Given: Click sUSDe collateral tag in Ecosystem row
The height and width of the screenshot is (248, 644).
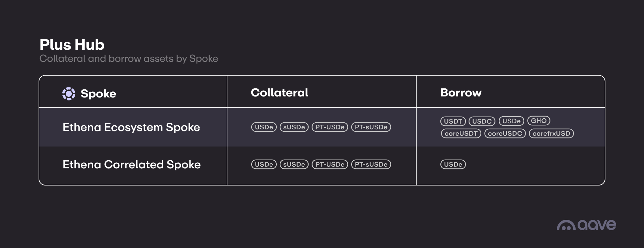Looking at the screenshot, I should point(294,127).
